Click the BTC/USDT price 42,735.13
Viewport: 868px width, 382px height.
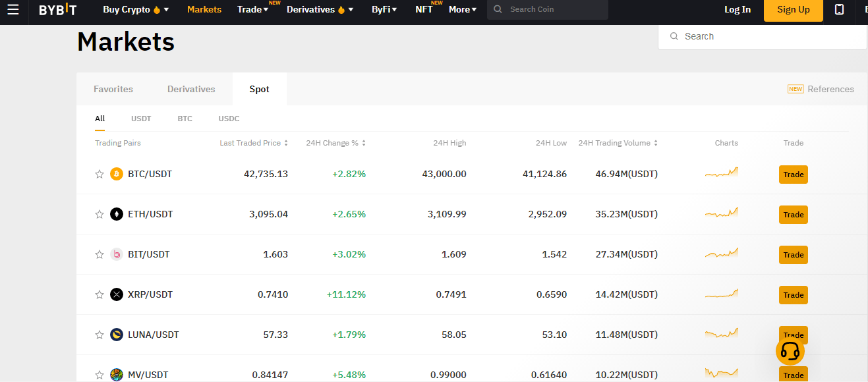[x=266, y=174]
